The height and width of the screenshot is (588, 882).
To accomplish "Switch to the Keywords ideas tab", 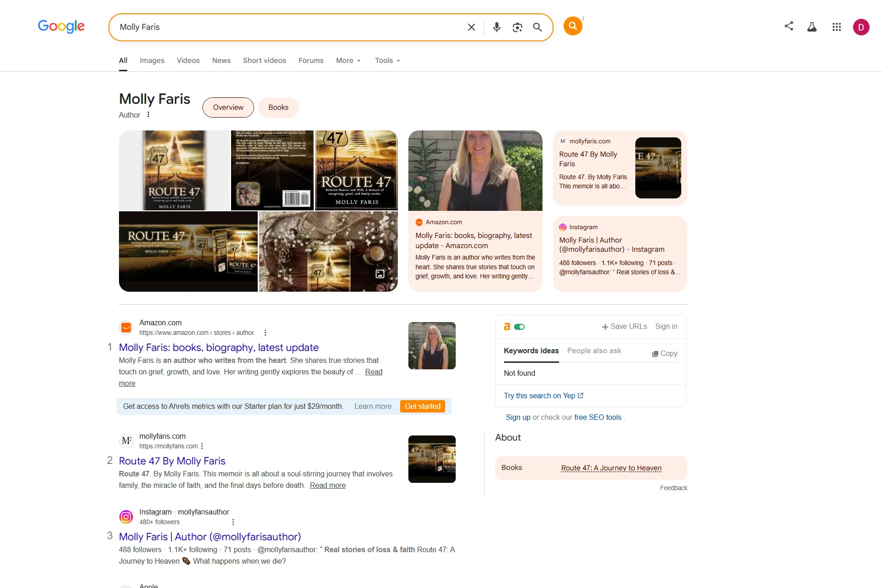I will (531, 351).
